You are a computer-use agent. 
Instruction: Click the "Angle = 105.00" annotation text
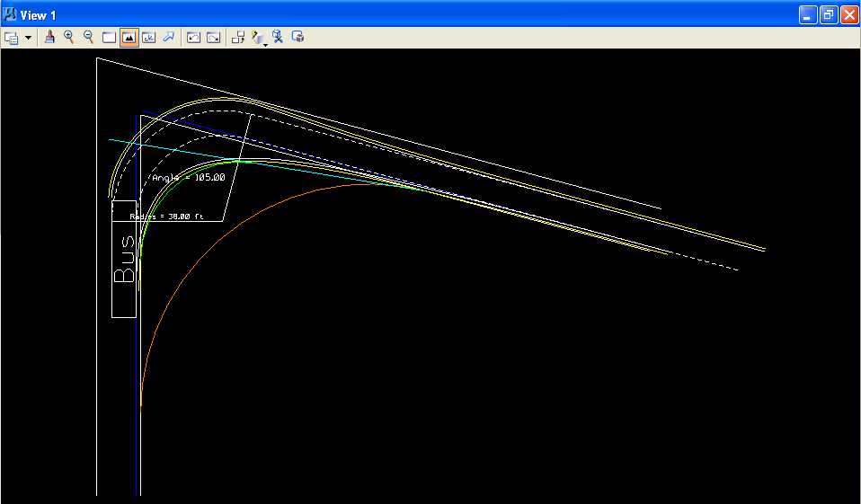click(x=188, y=178)
